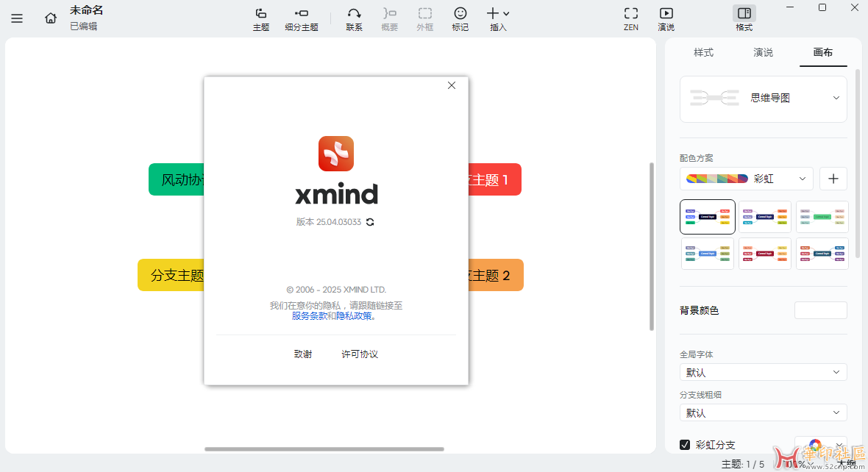Minimize the Xmind window
This screenshot has height=472, width=868.
point(790,7)
